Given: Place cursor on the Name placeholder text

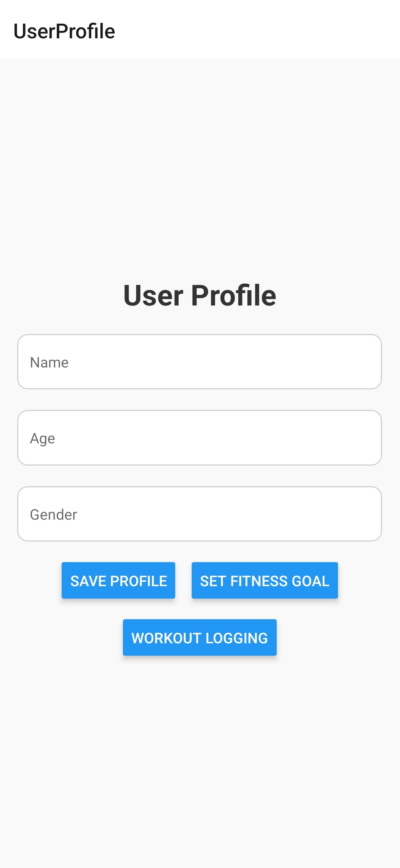Looking at the screenshot, I should (49, 363).
